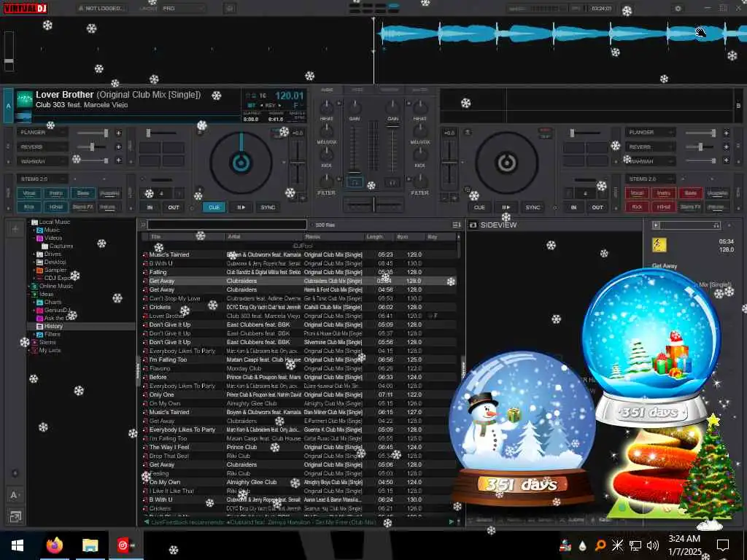The width and height of the screenshot is (747, 560).
Task: Open the Wahwah effect dropdown on left deck
Action: pyautogui.click(x=42, y=161)
